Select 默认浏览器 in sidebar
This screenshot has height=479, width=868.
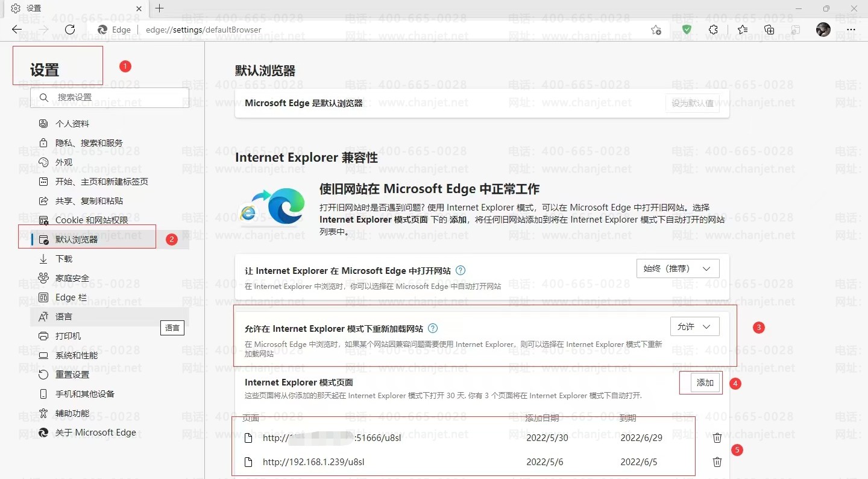click(x=110, y=239)
